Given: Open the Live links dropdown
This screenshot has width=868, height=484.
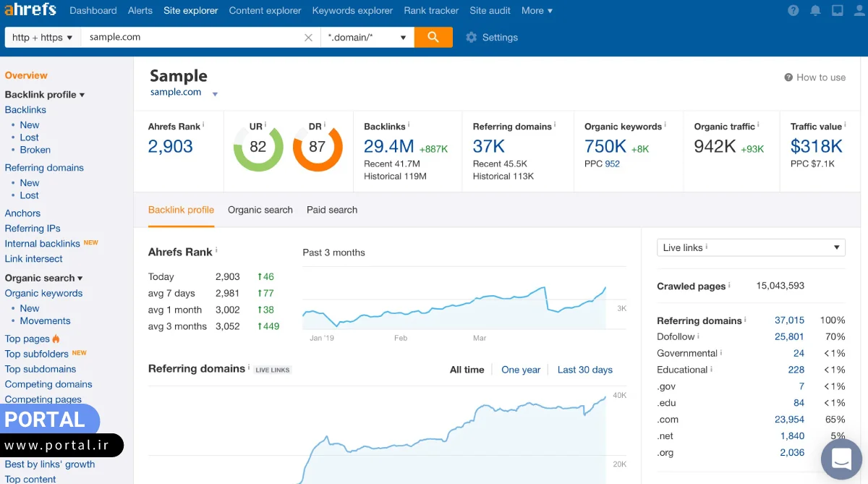Looking at the screenshot, I should [750, 247].
